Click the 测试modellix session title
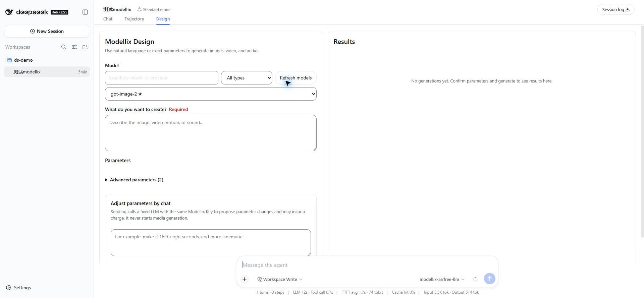The width and height of the screenshot is (644, 298). pyautogui.click(x=117, y=9)
